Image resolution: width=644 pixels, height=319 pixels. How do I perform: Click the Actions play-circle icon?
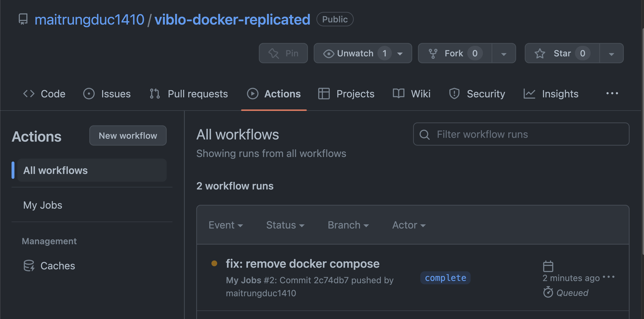(x=253, y=94)
